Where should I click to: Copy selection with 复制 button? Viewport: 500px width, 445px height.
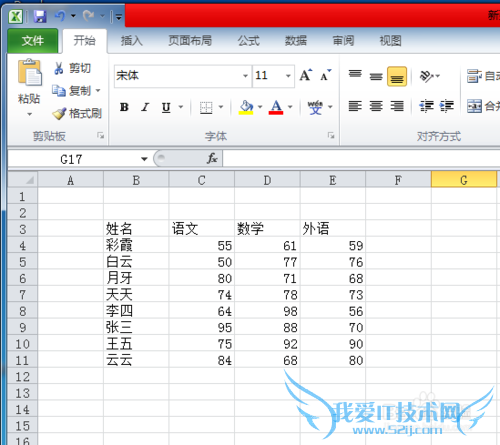pos(71,91)
